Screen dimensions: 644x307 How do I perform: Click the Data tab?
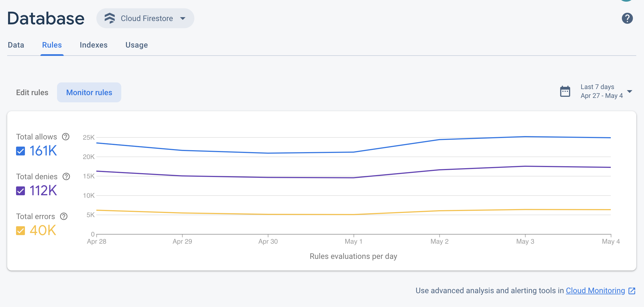[16, 45]
